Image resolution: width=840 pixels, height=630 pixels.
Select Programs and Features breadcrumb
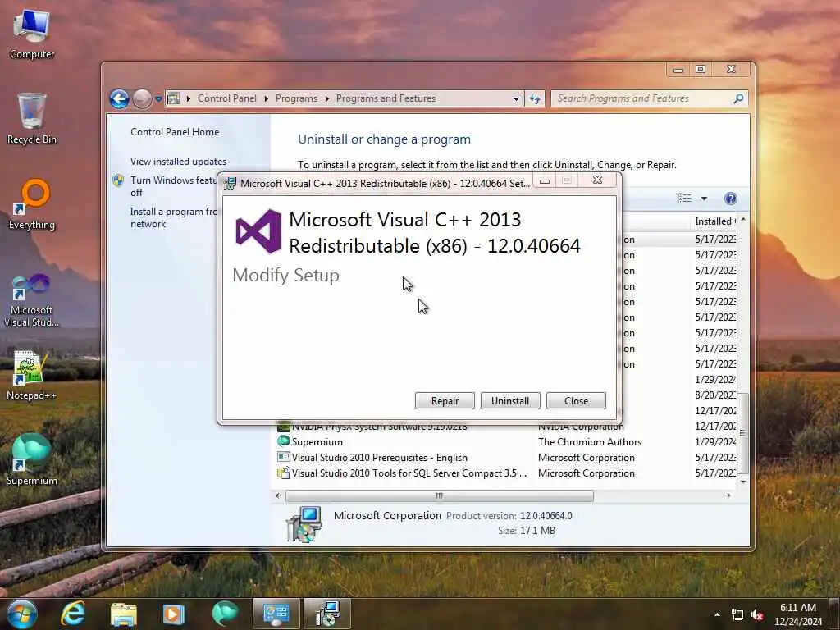pos(386,98)
